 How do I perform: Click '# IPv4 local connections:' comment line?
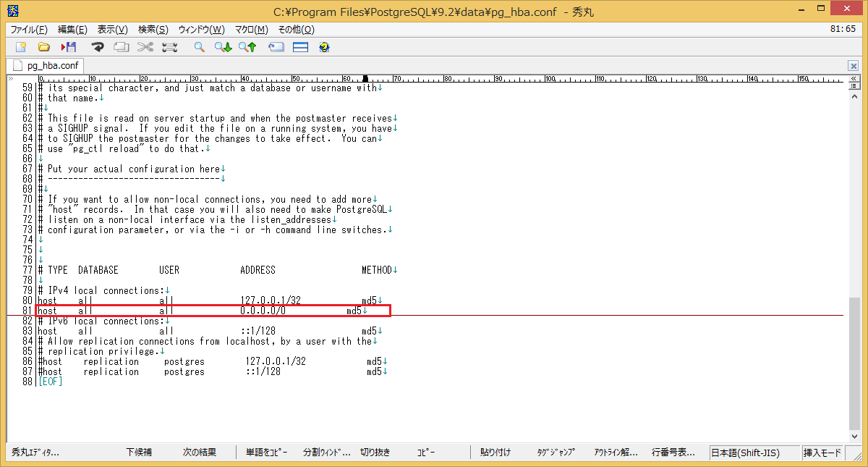[x=101, y=290]
